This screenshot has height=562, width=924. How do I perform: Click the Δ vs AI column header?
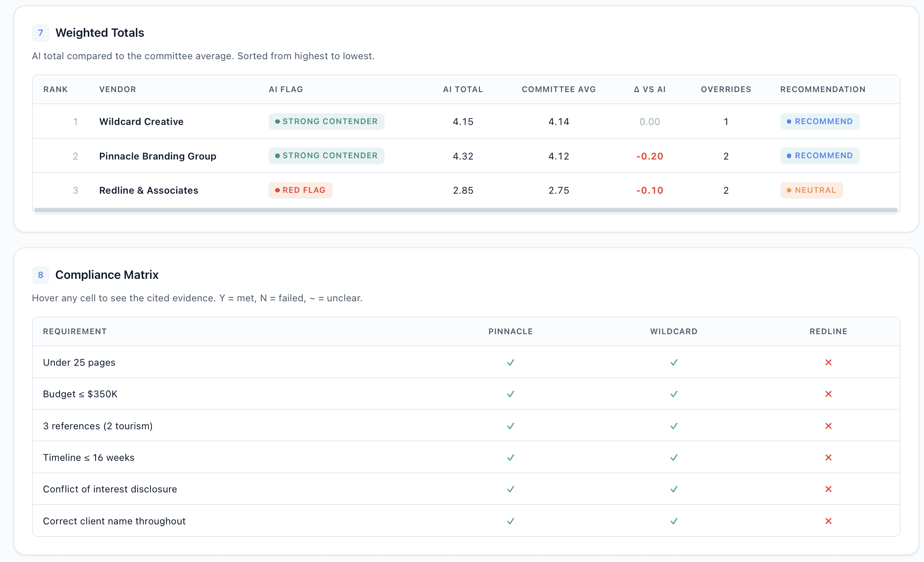point(649,89)
